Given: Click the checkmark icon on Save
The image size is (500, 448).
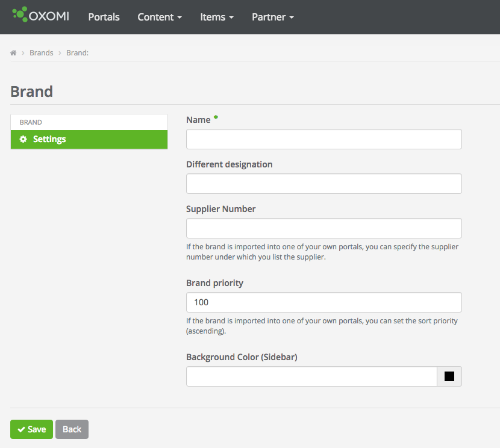Looking at the screenshot, I should point(21,429).
